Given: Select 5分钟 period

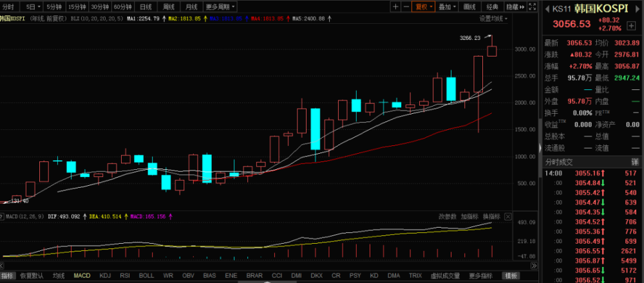Looking at the screenshot, I should click(55, 7).
